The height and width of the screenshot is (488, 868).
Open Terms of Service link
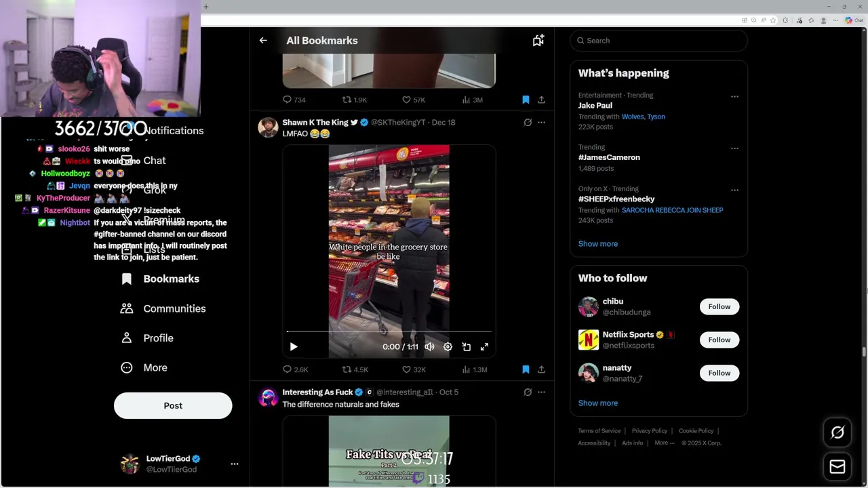click(599, 431)
